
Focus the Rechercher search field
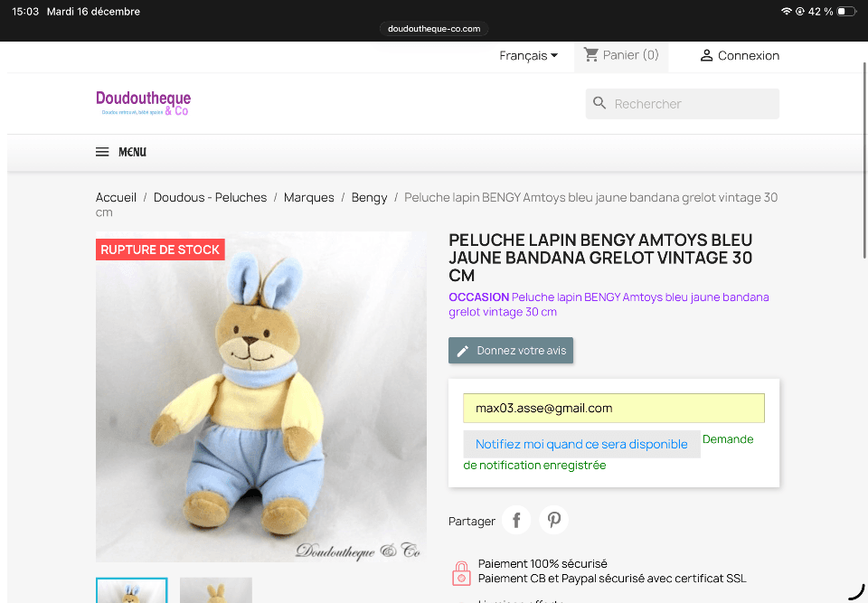pos(683,104)
